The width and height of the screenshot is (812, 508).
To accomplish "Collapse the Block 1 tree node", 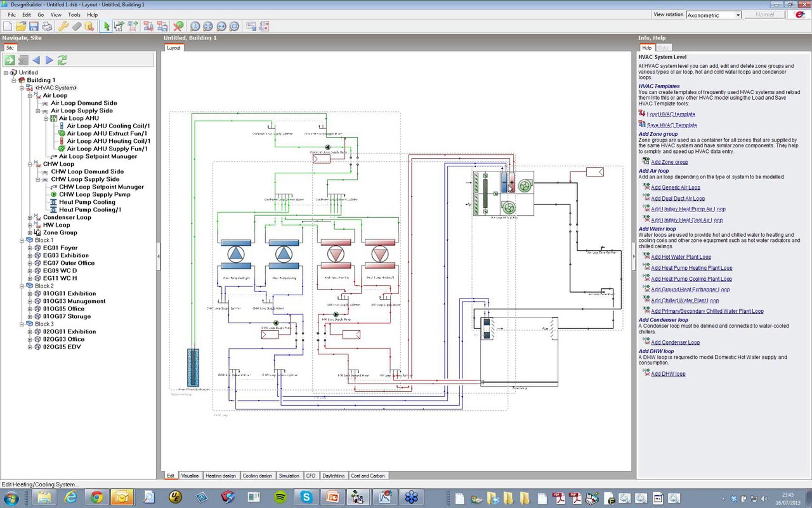I will click(x=22, y=240).
